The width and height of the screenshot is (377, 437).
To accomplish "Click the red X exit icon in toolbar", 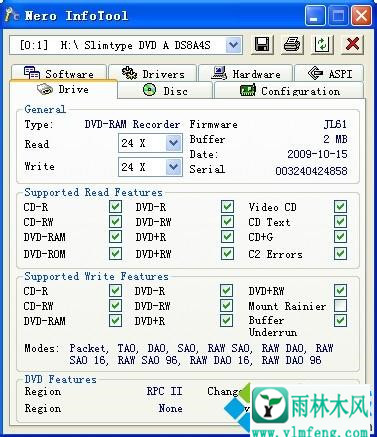I will coord(352,44).
